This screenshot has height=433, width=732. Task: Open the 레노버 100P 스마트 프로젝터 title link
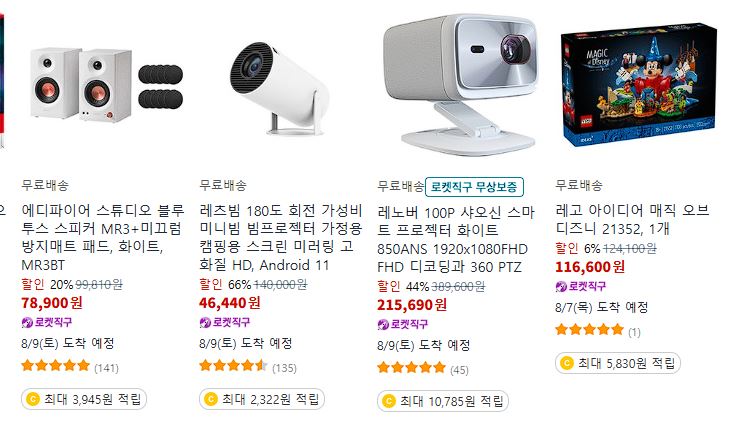pyautogui.click(x=456, y=239)
